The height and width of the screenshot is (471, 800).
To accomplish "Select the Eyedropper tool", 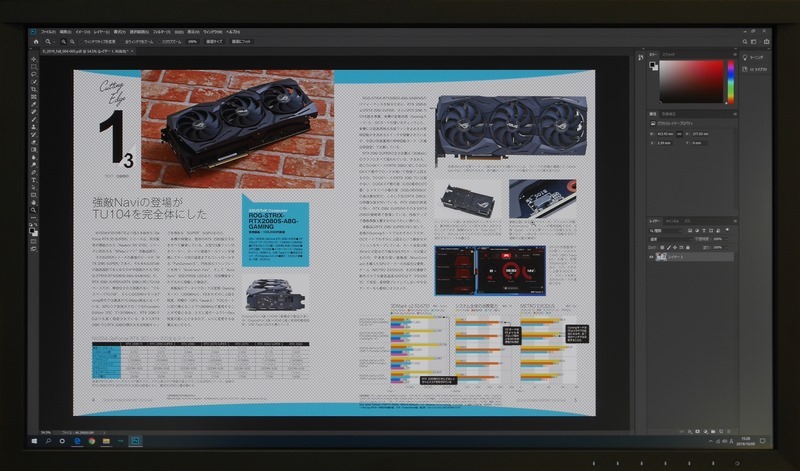I will point(34,104).
